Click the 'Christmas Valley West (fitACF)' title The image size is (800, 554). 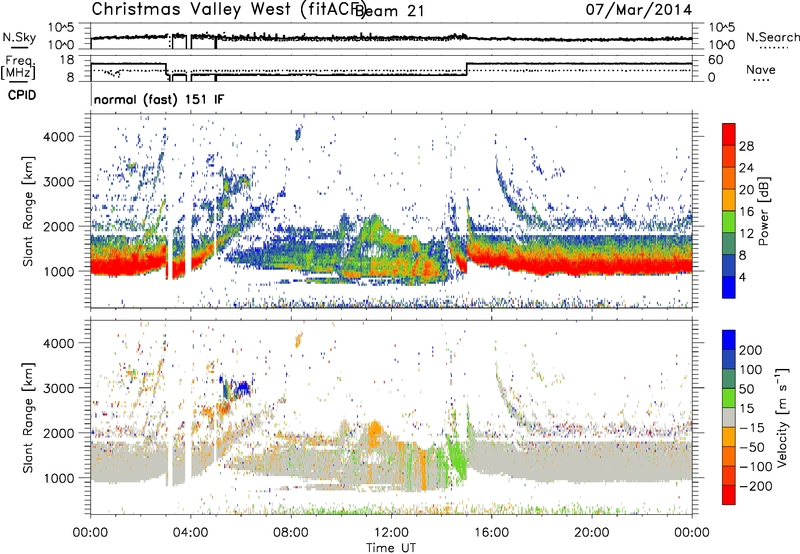[x=228, y=9]
